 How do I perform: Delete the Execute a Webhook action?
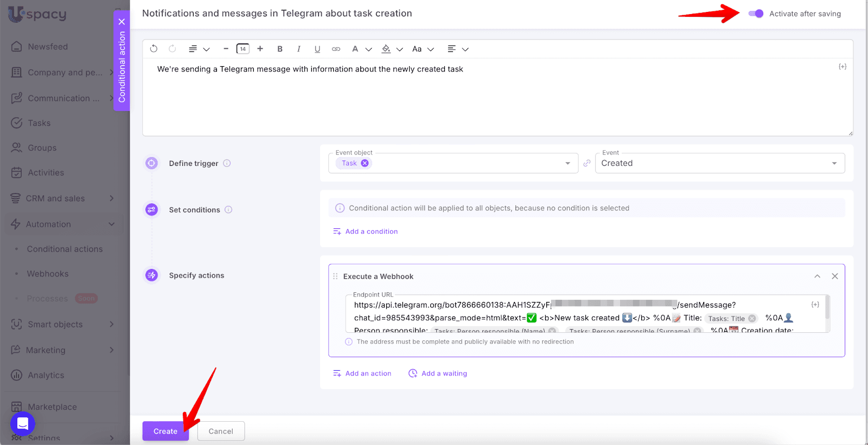tap(835, 276)
